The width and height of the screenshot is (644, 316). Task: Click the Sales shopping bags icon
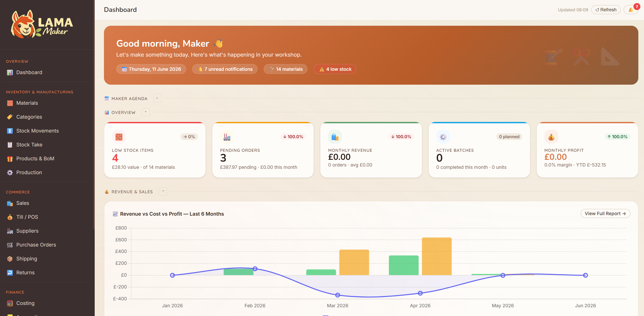tap(10, 203)
